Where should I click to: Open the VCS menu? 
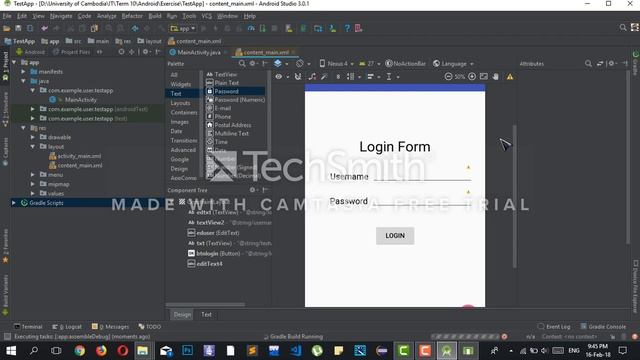(207, 16)
